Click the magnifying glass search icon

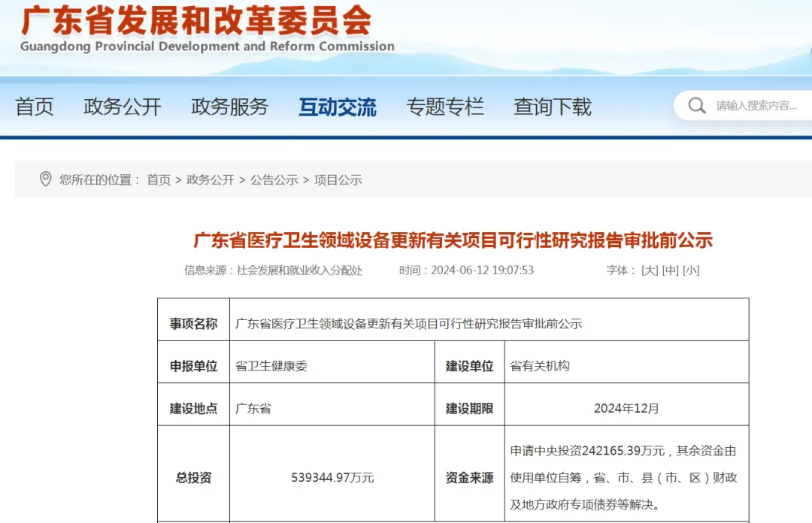pos(695,105)
